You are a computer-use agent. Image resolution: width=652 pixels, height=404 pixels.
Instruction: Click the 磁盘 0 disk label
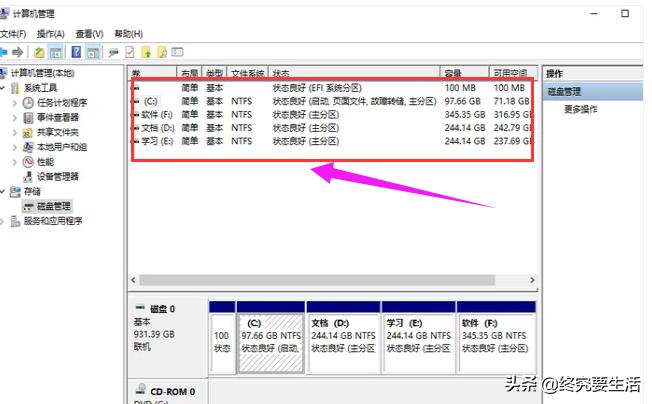click(x=163, y=309)
